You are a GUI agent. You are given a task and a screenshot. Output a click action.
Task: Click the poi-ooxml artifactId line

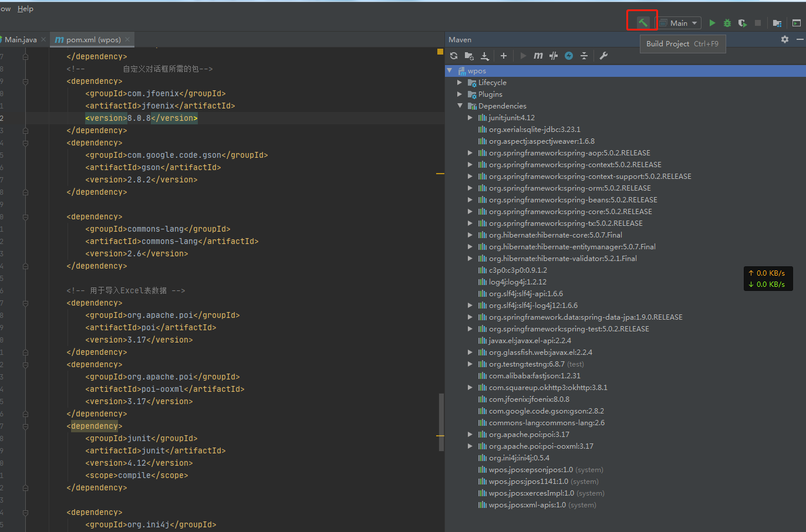pos(165,389)
